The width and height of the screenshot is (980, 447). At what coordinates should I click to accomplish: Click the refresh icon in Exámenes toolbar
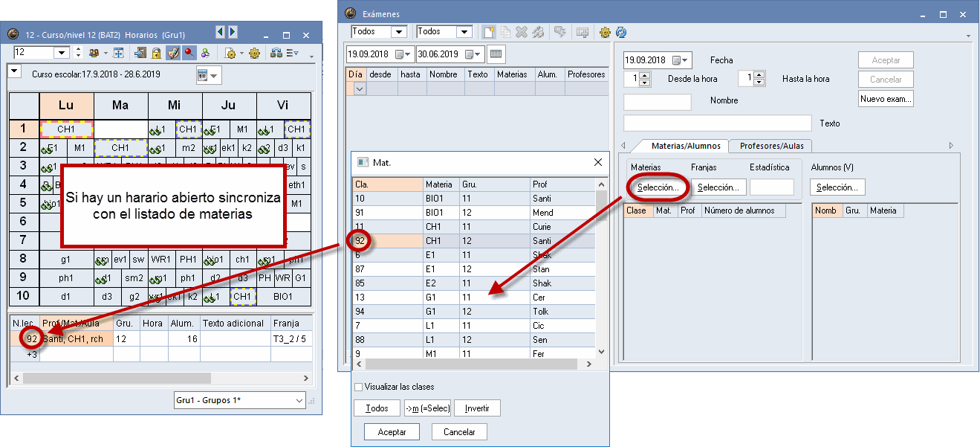coord(622,32)
